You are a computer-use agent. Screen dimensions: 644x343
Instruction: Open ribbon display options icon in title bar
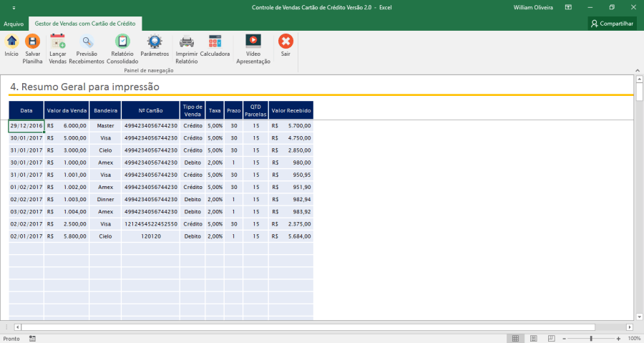568,7
